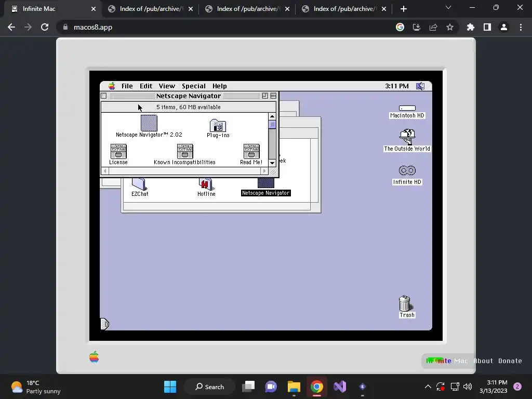Click the clock showing 3:11 PM in Mac menu bar
532x399 pixels.
coord(396,86)
